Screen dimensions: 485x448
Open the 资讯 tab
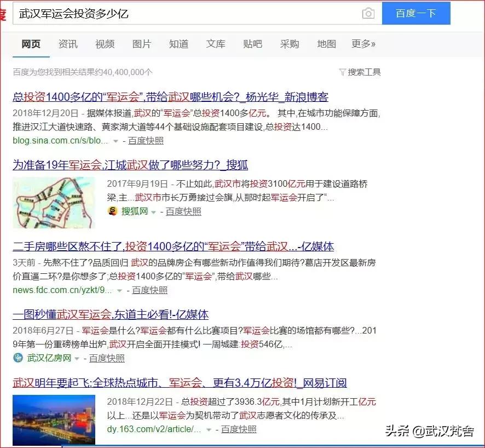click(68, 44)
